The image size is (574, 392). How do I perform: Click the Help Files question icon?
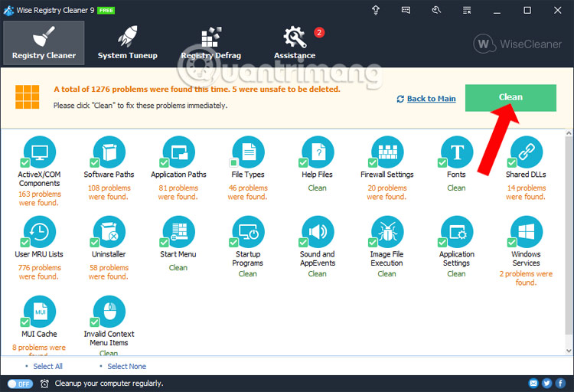[x=318, y=152]
